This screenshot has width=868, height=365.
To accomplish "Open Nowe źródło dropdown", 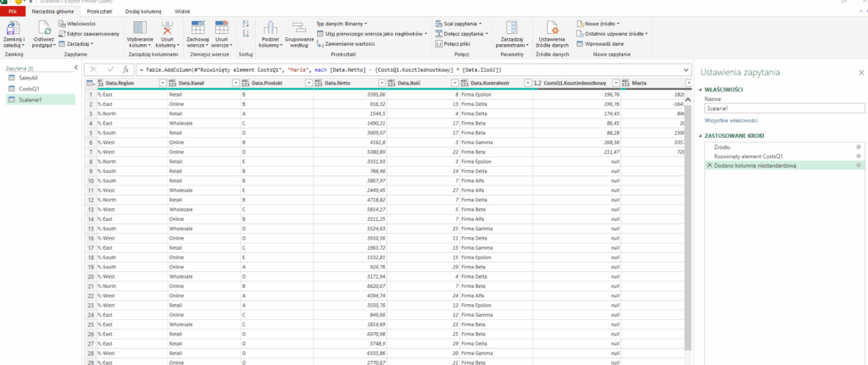I will click(598, 24).
